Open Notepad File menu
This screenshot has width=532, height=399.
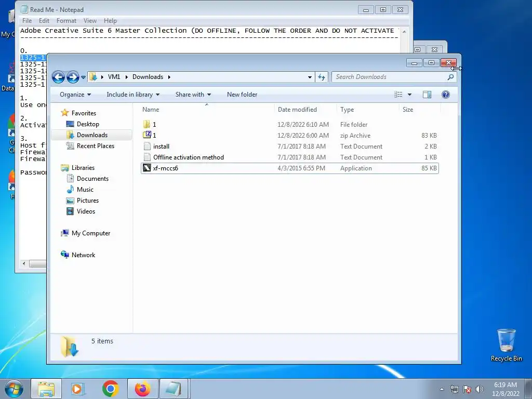[27, 21]
